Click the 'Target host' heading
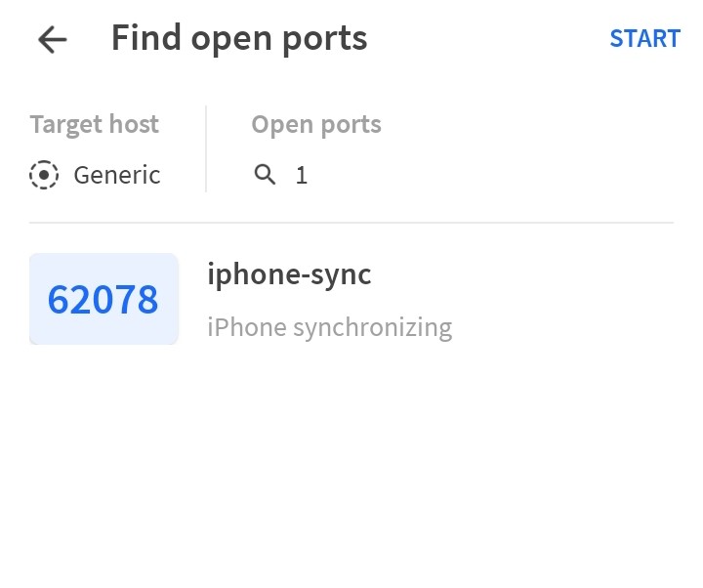The height and width of the screenshot is (588, 703). coord(94,125)
